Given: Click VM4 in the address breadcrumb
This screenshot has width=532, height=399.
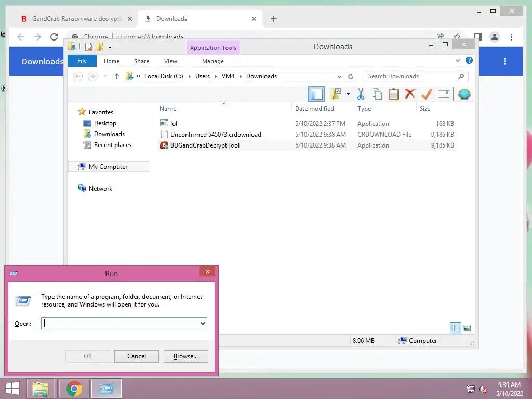Looking at the screenshot, I should click(x=228, y=76).
